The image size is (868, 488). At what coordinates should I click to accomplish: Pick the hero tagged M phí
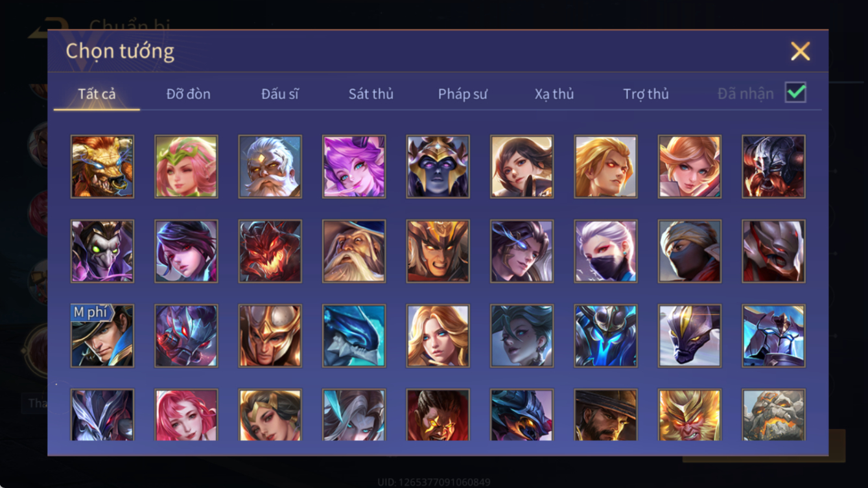[102, 336]
